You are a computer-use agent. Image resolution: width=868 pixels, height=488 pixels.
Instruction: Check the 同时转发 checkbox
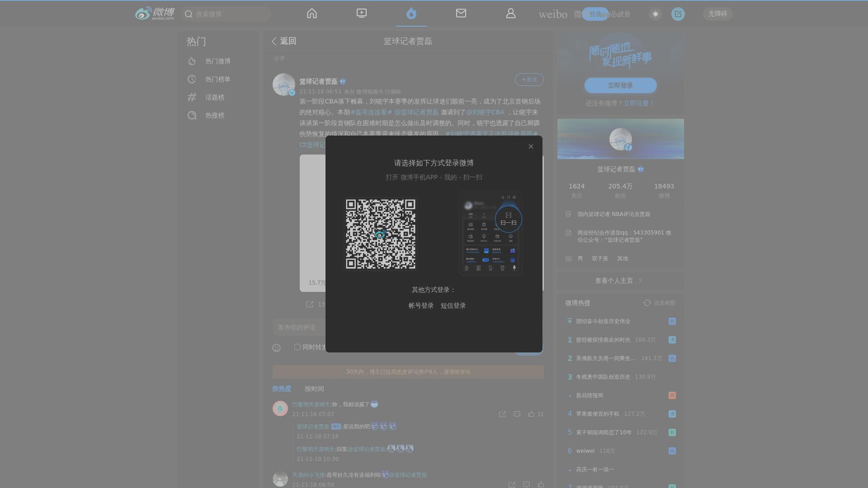[297, 347]
